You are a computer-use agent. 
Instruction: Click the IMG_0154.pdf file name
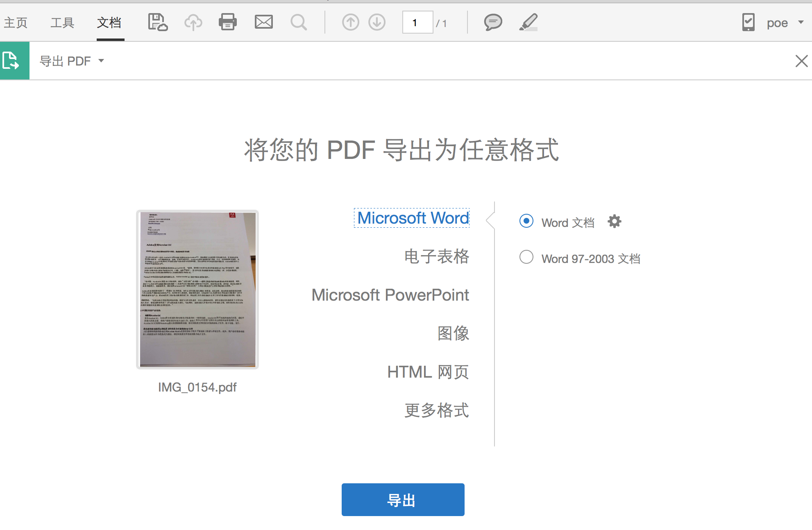pos(197,387)
